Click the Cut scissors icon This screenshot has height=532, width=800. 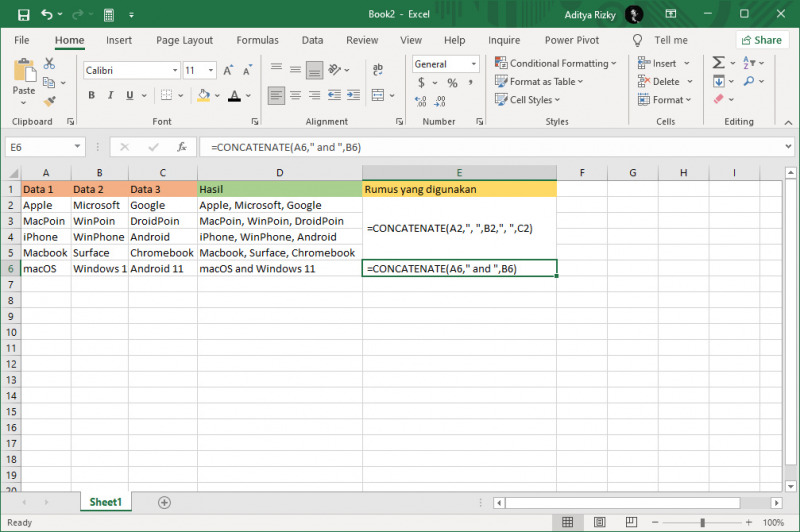point(49,63)
